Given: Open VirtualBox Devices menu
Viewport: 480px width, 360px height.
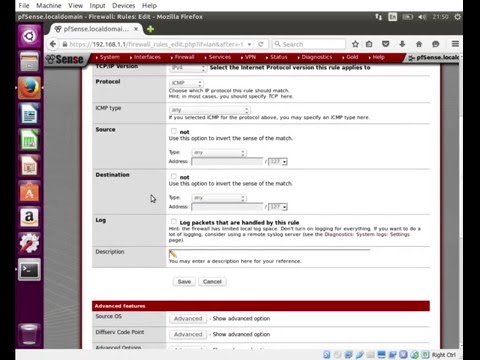Looking at the screenshot, I should (124, 6).
